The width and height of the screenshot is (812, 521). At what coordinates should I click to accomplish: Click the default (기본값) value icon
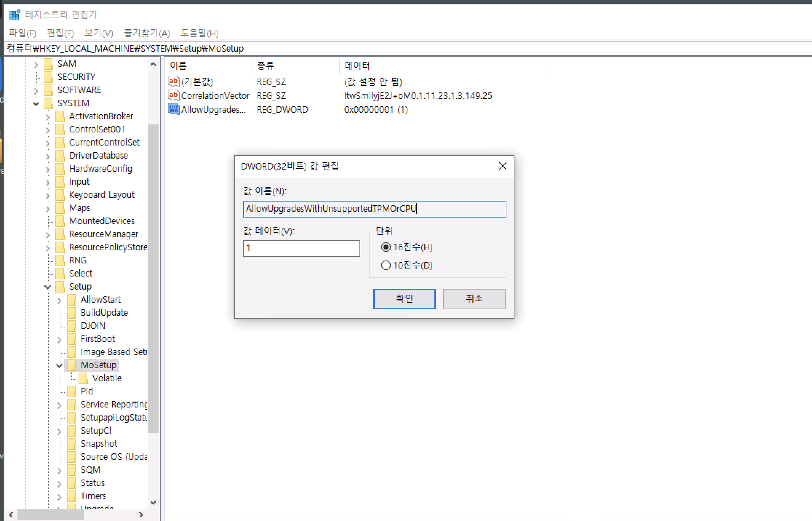[x=174, y=81]
